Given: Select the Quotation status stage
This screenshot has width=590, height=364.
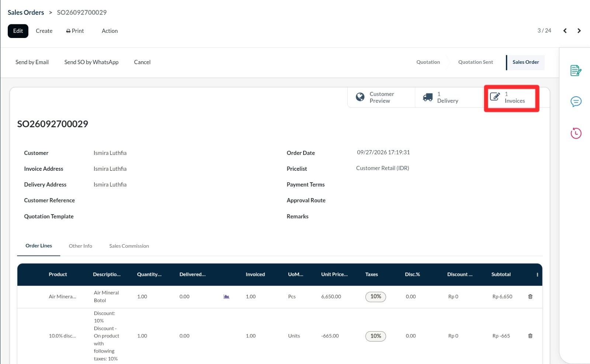Looking at the screenshot, I should (428, 62).
